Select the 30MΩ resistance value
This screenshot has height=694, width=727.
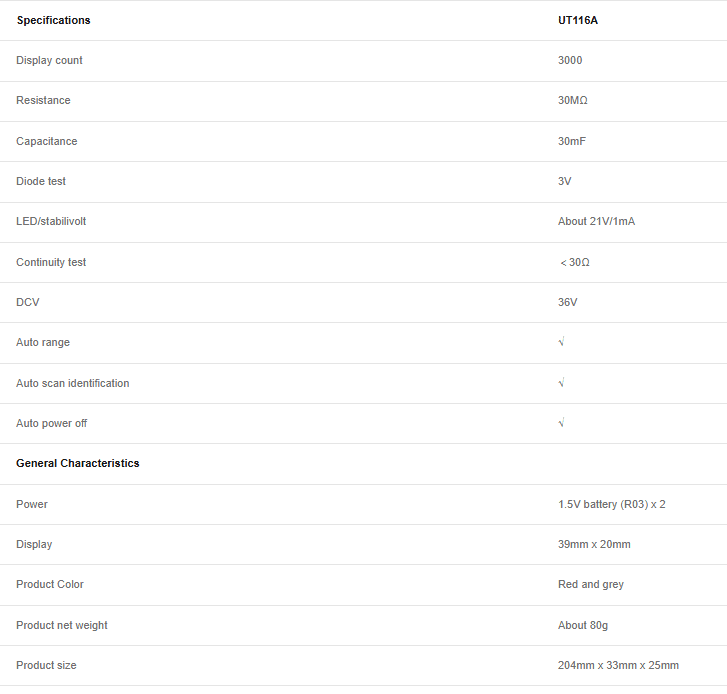coord(574,101)
